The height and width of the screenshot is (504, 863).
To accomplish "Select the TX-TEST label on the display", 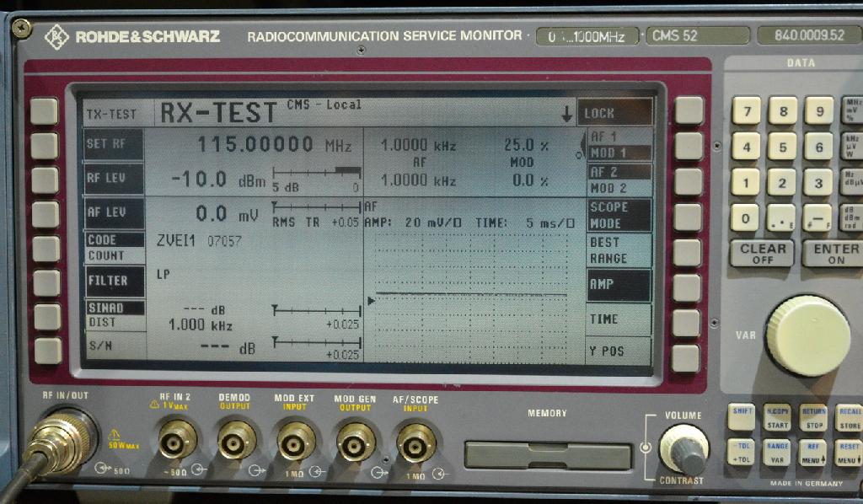I will point(111,114).
